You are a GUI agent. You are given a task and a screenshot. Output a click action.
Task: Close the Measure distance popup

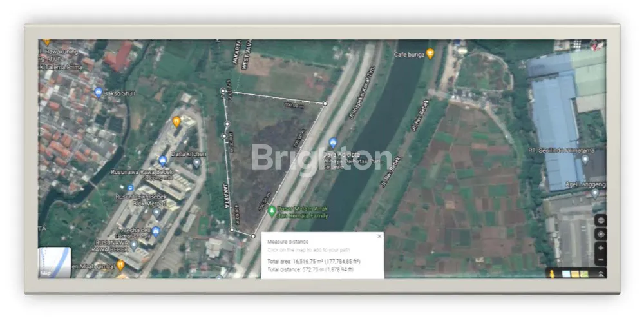click(379, 237)
